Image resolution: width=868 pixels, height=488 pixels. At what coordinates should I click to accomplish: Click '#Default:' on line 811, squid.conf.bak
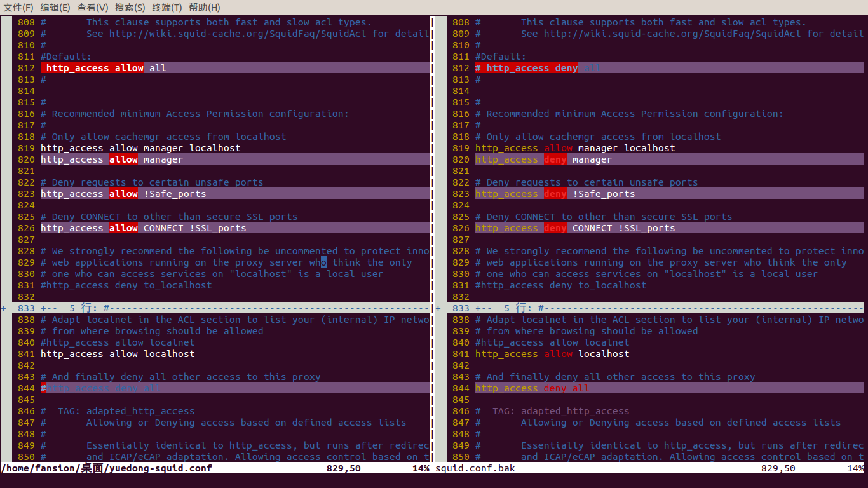tap(501, 57)
